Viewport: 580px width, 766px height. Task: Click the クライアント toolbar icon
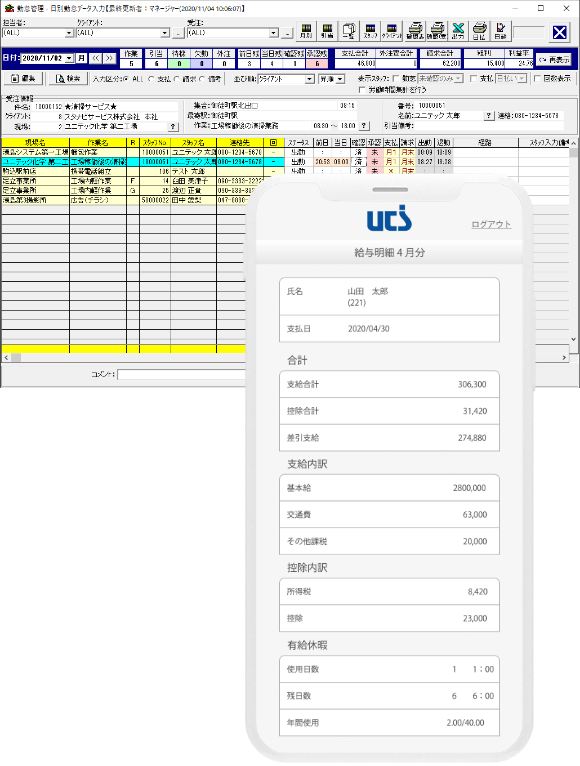click(391, 31)
